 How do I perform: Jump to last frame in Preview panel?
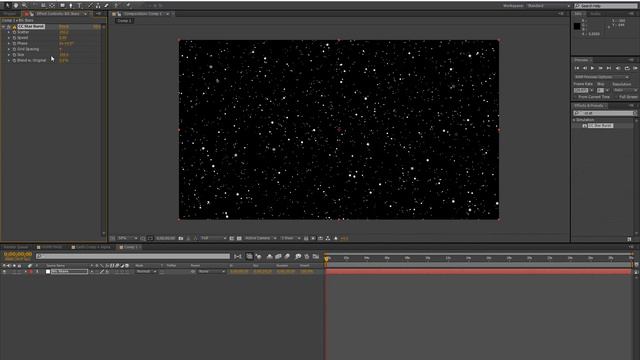click(609, 68)
